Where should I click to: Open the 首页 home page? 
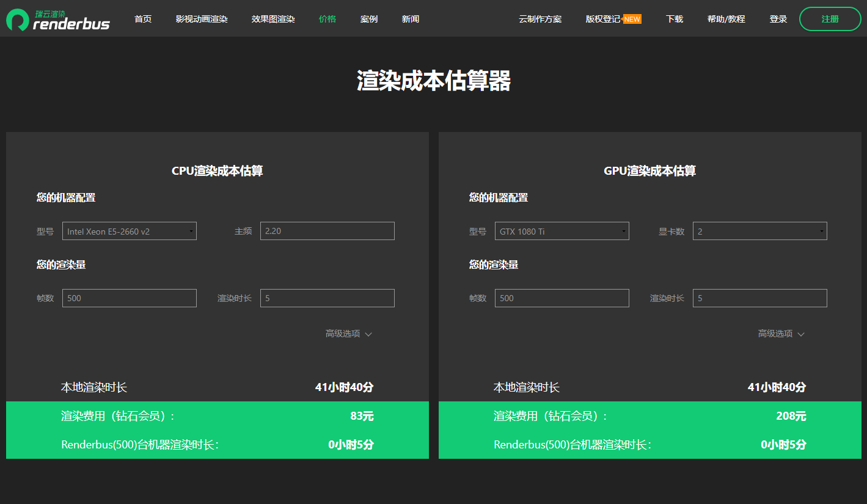(x=143, y=19)
